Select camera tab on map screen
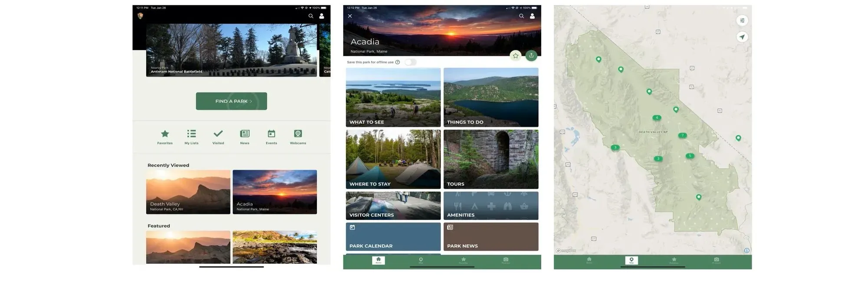Image resolution: width=868 pixels, height=283 pixels. (717, 260)
